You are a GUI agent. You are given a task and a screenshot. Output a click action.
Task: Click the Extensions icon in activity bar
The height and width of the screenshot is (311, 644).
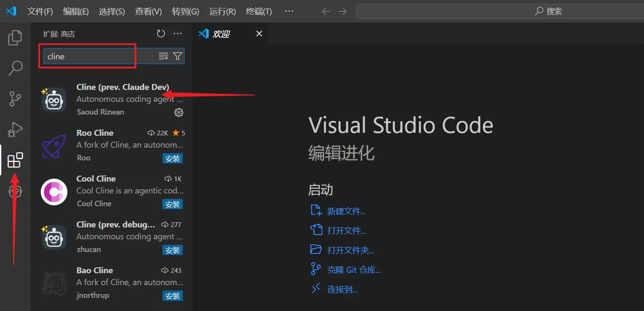[15, 160]
